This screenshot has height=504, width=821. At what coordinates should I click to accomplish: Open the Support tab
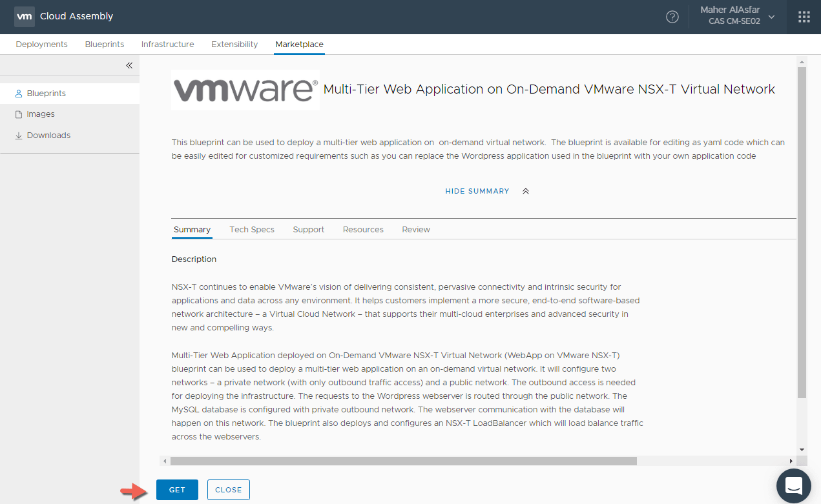(x=308, y=230)
